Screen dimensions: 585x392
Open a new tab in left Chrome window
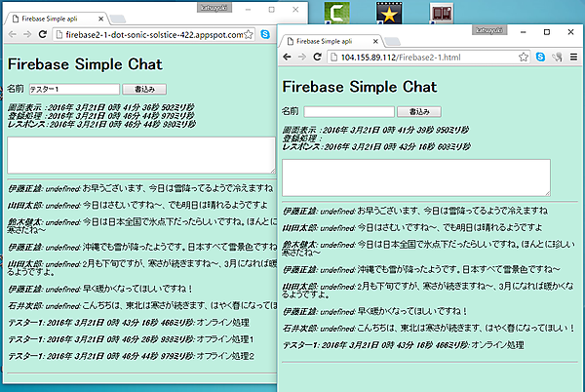(x=118, y=19)
